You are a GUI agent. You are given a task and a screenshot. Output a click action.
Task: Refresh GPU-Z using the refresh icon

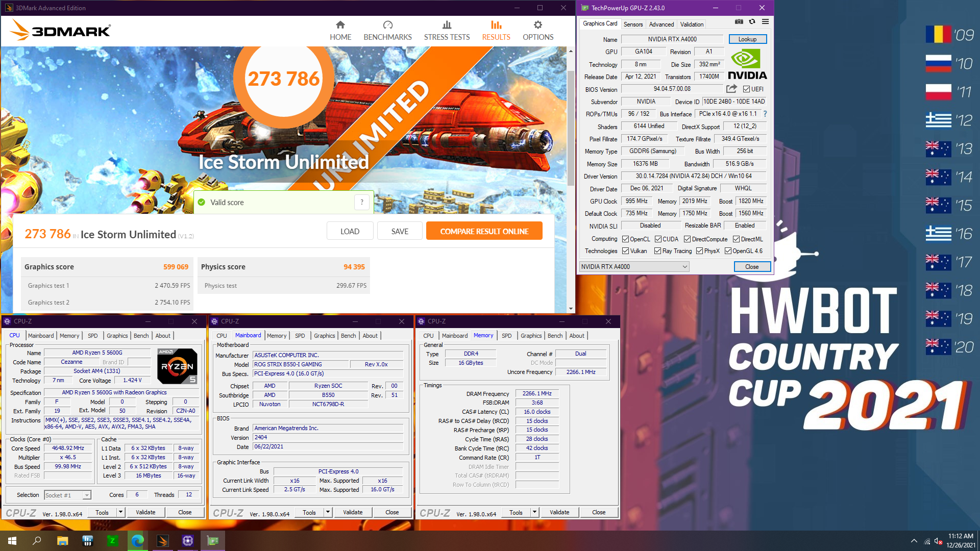(x=752, y=21)
